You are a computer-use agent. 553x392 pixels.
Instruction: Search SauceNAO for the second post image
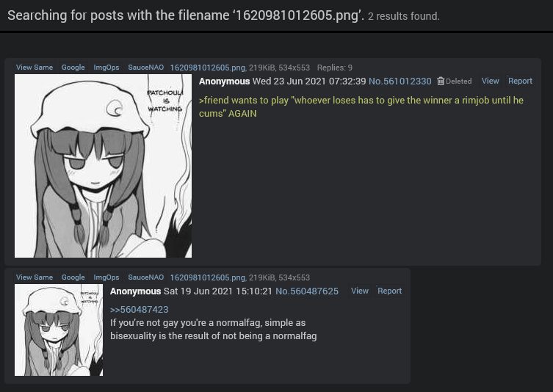145,277
